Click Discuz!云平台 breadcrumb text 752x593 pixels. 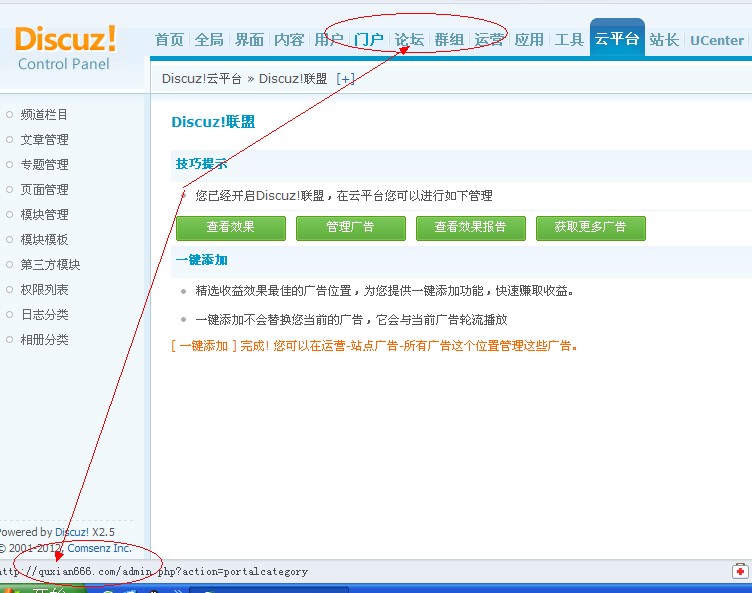click(x=201, y=79)
